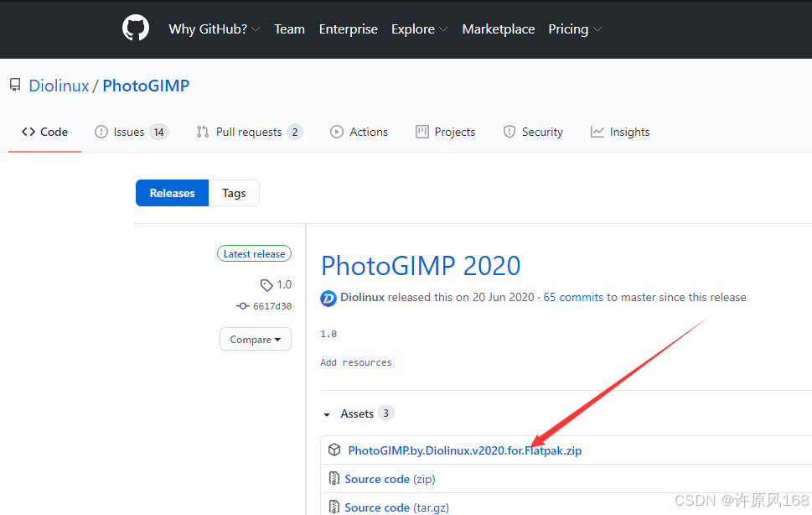The width and height of the screenshot is (812, 515).
Task: Click the commit icon beside 6617d30
Action: click(x=243, y=306)
